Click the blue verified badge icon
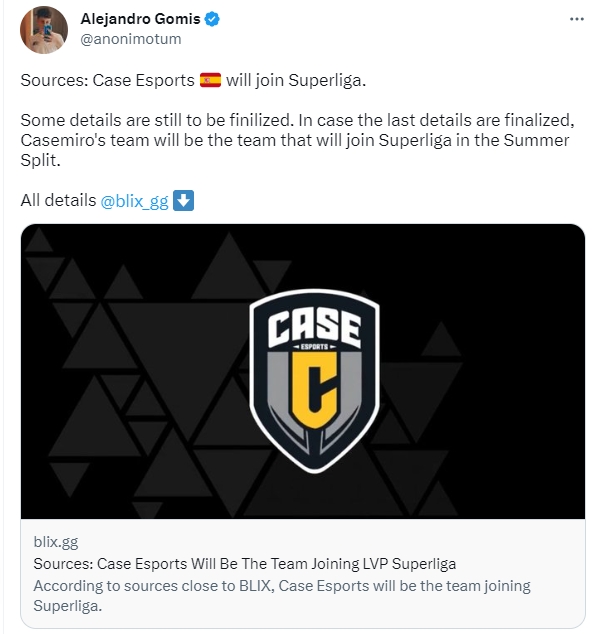The image size is (598, 634). click(x=212, y=19)
